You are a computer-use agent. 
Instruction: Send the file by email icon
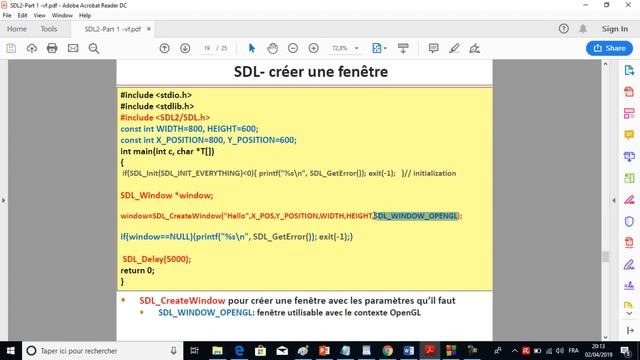pos(73,48)
